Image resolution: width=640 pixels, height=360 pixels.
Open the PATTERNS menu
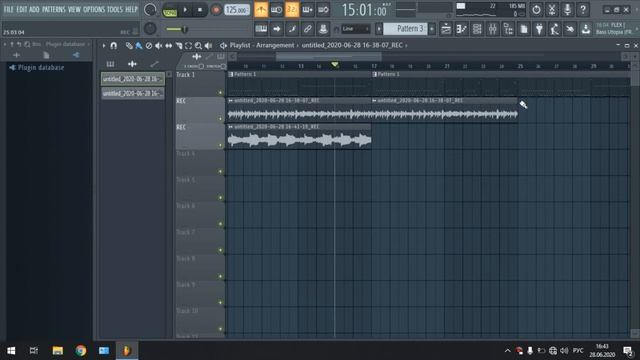(53, 9)
